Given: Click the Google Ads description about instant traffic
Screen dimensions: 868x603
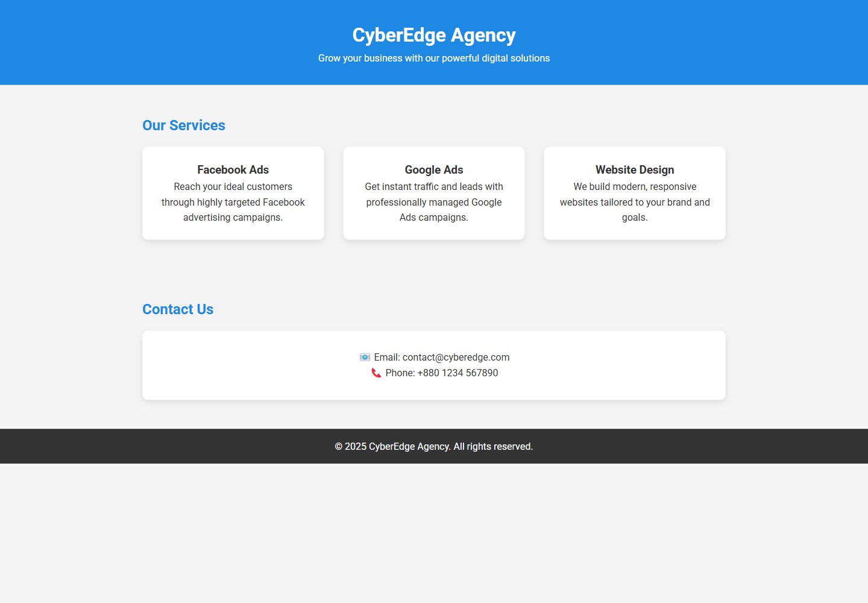Looking at the screenshot, I should pyautogui.click(x=434, y=202).
